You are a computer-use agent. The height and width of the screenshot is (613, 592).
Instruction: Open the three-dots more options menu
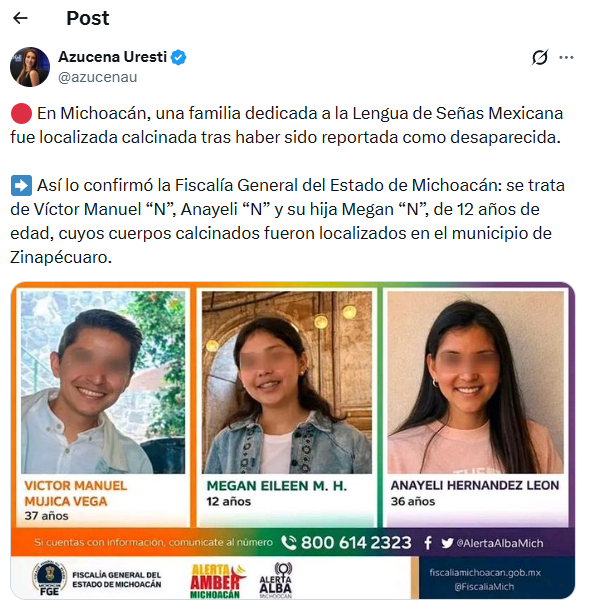click(566, 57)
